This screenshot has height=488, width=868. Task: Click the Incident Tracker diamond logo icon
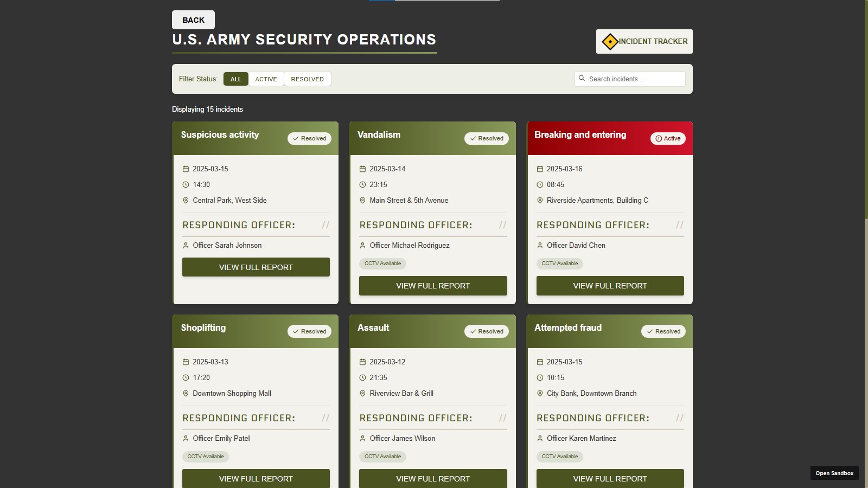click(x=610, y=41)
